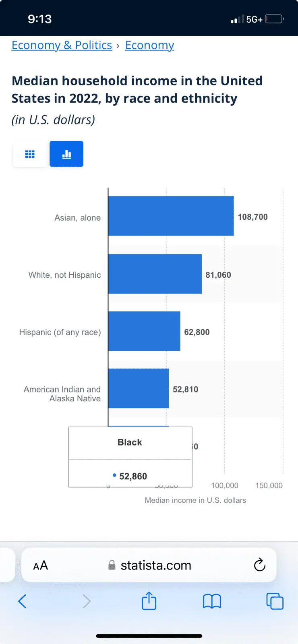298x644 pixels.
Task: Tap the 9:13 clock in status bar
Action: click(39, 19)
